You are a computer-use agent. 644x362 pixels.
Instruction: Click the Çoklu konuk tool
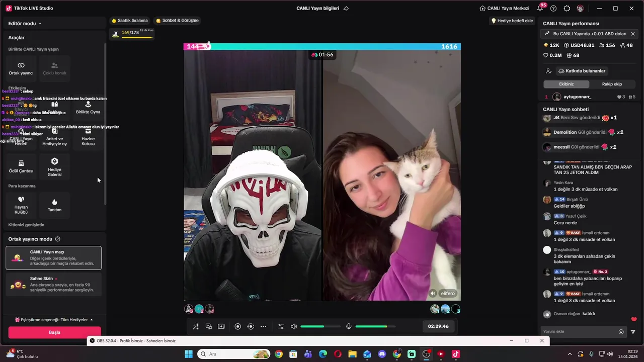(54, 69)
